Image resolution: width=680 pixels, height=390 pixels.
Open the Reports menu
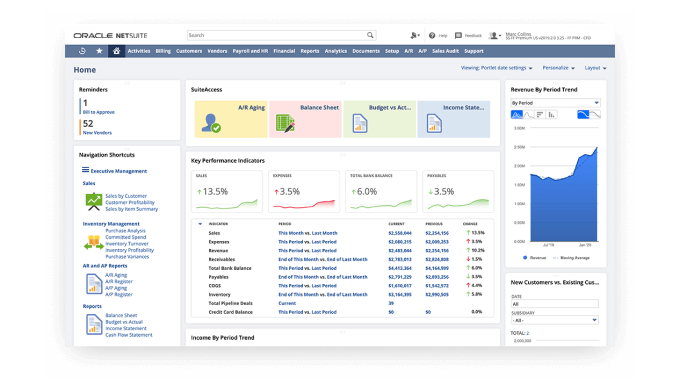click(310, 51)
